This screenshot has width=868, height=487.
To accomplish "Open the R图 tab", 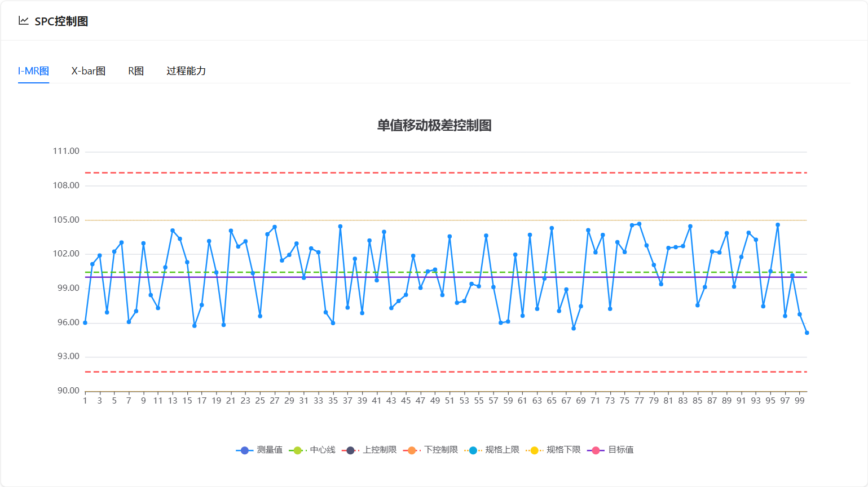I will [x=136, y=71].
